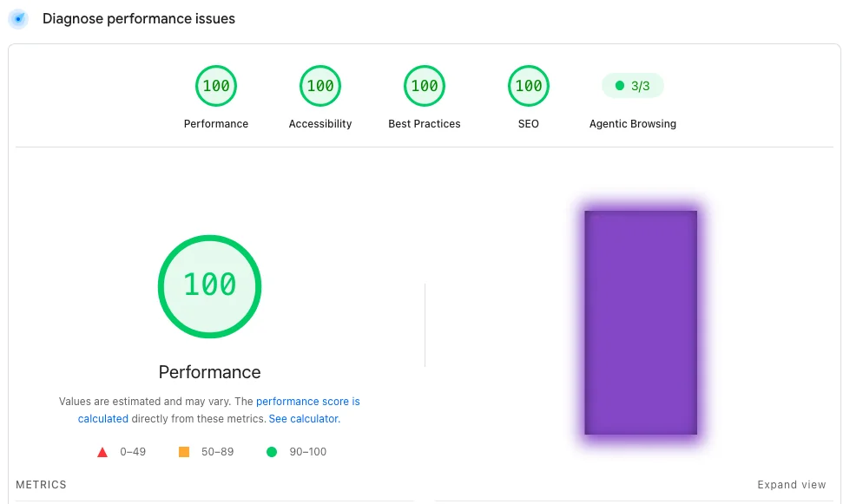
Task: Click the METRICS section heading
Action: [41, 485]
